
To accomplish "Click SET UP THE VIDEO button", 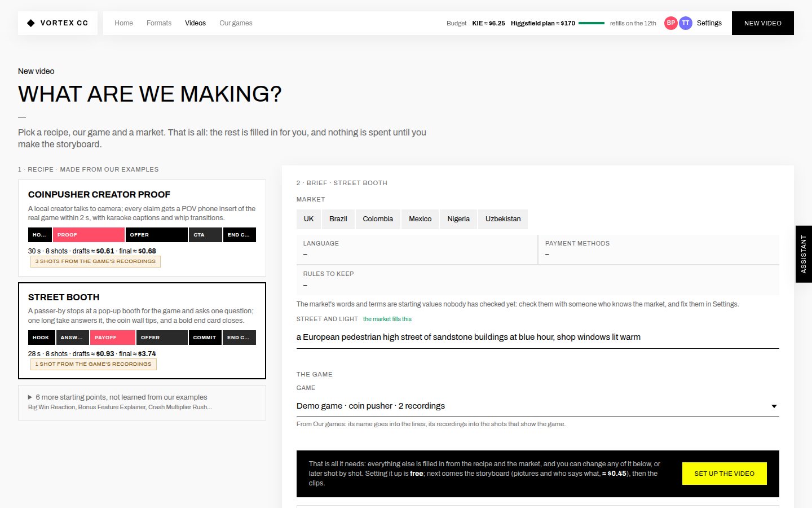I will (724, 474).
